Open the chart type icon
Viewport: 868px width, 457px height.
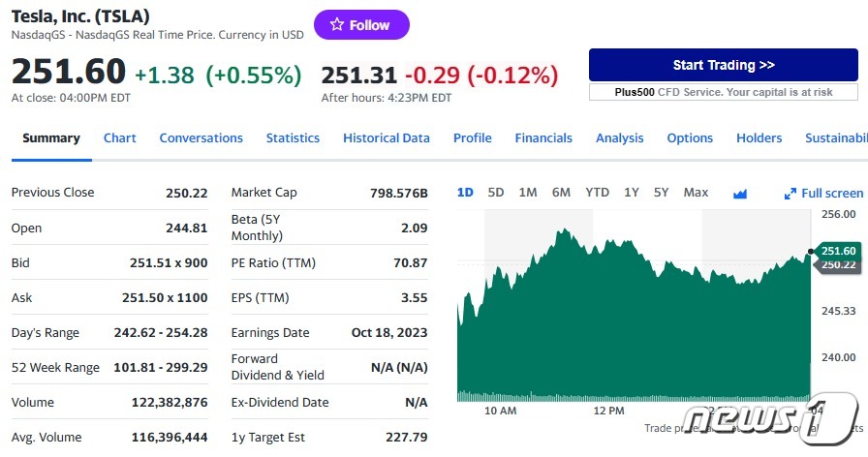(740, 194)
